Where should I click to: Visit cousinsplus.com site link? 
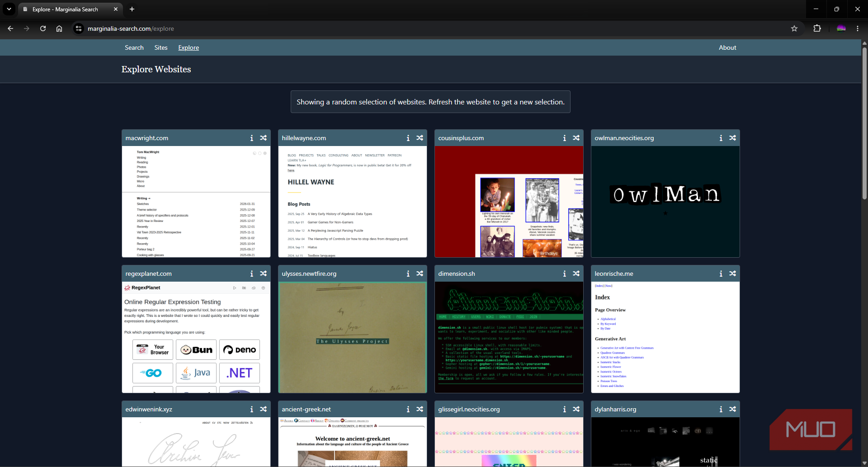[461, 138]
